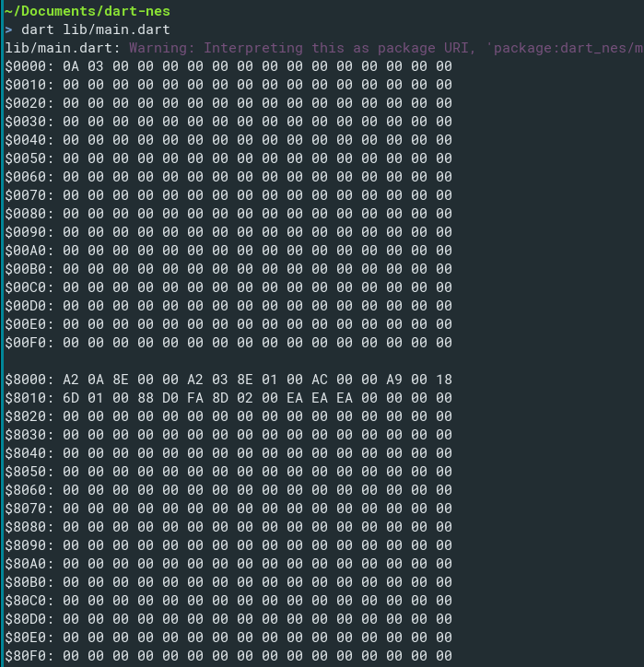Click byte 88 in the $8010 row
The width and height of the screenshot is (644, 667).
146,398
